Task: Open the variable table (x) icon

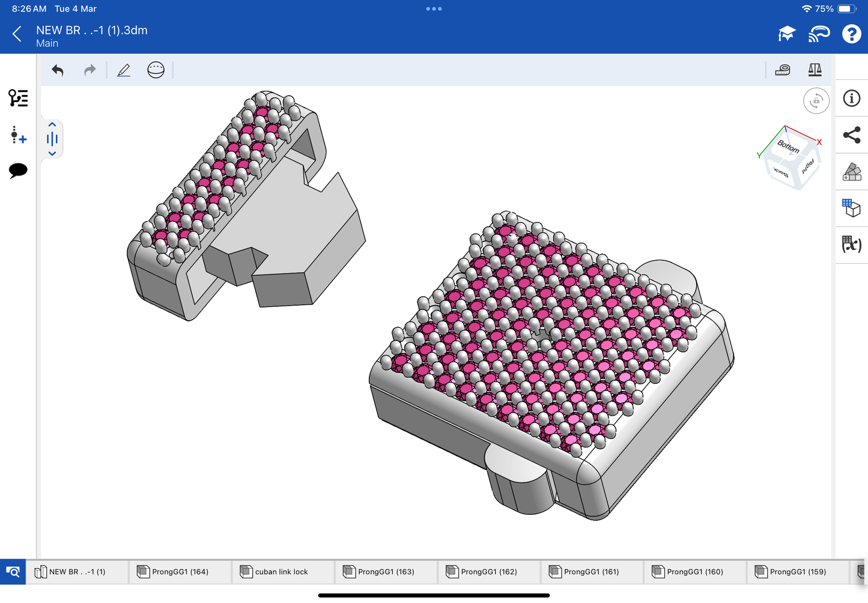Action: tap(851, 244)
